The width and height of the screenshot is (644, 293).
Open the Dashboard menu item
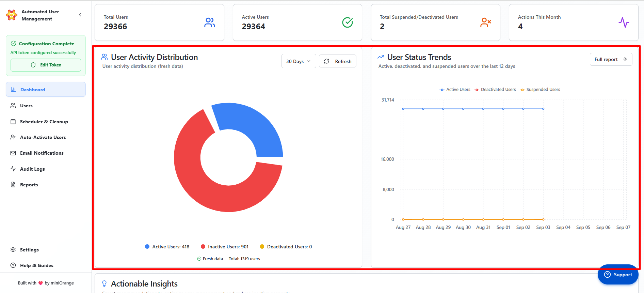click(46, 90)
